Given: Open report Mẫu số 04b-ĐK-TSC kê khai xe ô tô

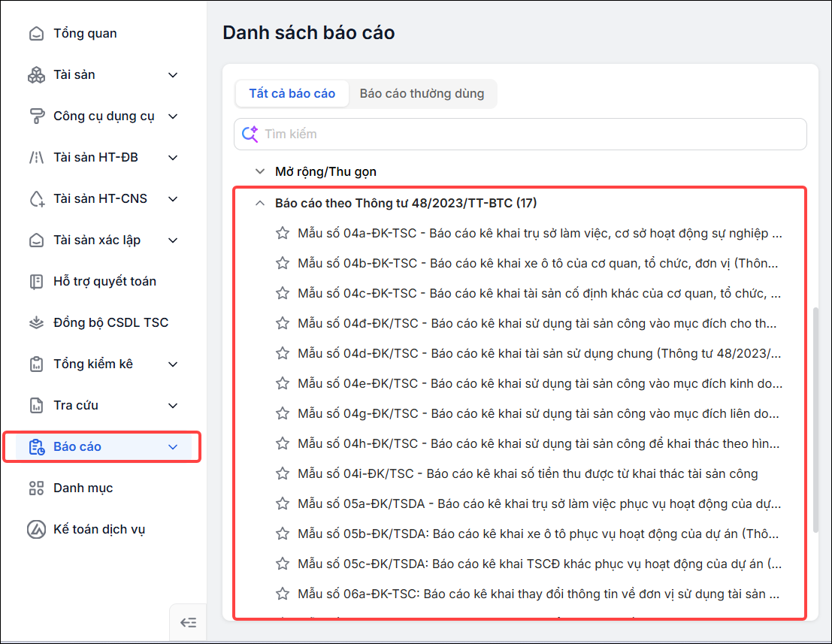Looking at the screenshot, I should pos(538,263).
